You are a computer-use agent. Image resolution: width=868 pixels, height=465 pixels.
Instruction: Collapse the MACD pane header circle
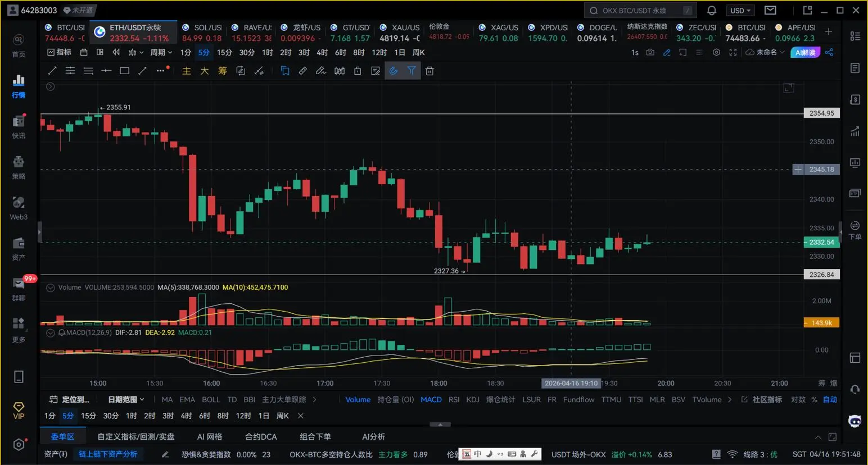[x=51, y=332]
